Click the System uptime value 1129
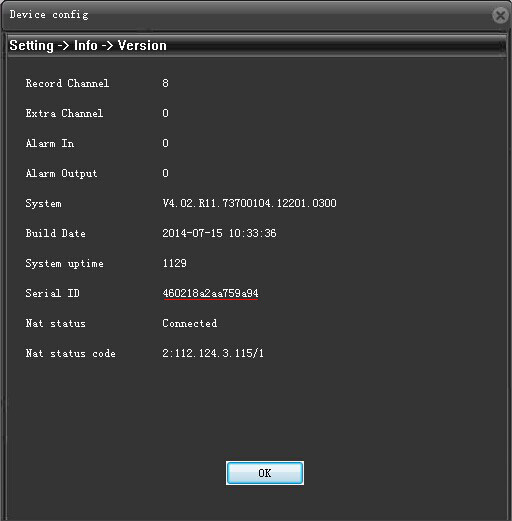The width and height of the screenshot is (512, 521). click(x=175, y=263)
